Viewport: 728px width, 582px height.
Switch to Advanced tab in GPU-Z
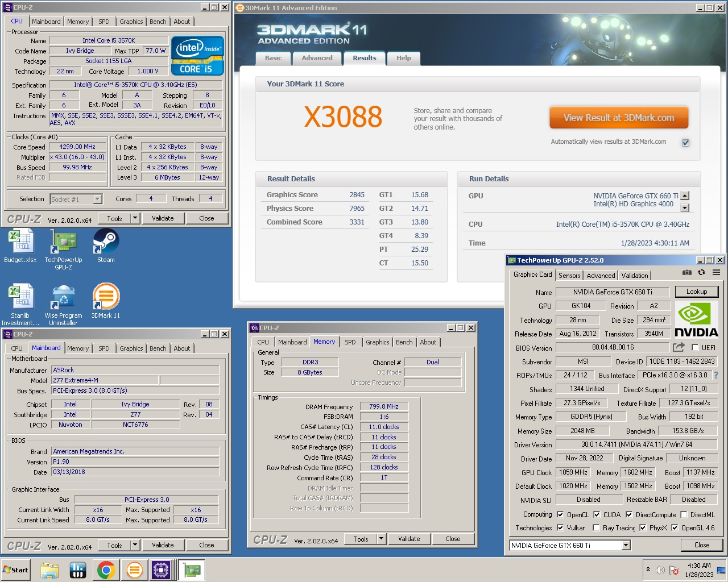point(601,276)
